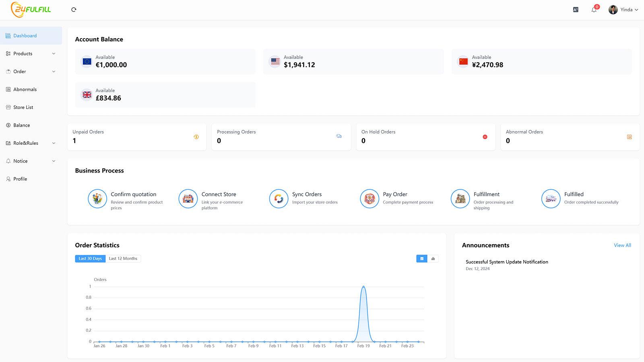Click the page refresh icon
644x362 pixels.
74,9
